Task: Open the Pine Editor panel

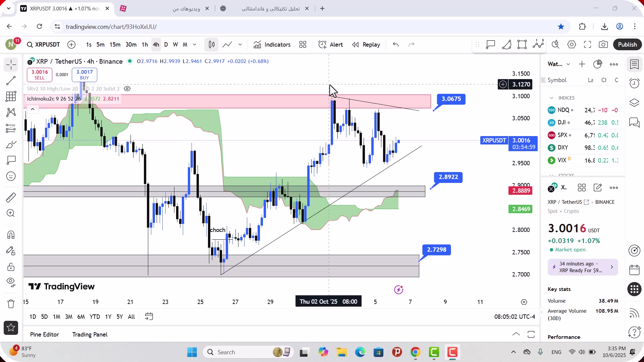Action: coord(45,335)
